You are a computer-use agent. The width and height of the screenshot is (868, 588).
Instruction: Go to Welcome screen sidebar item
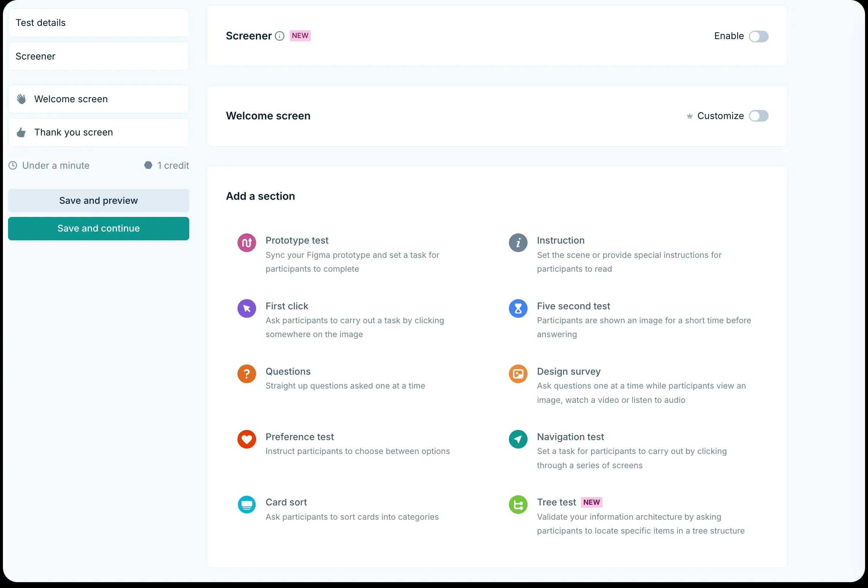[x=98, y=99]
